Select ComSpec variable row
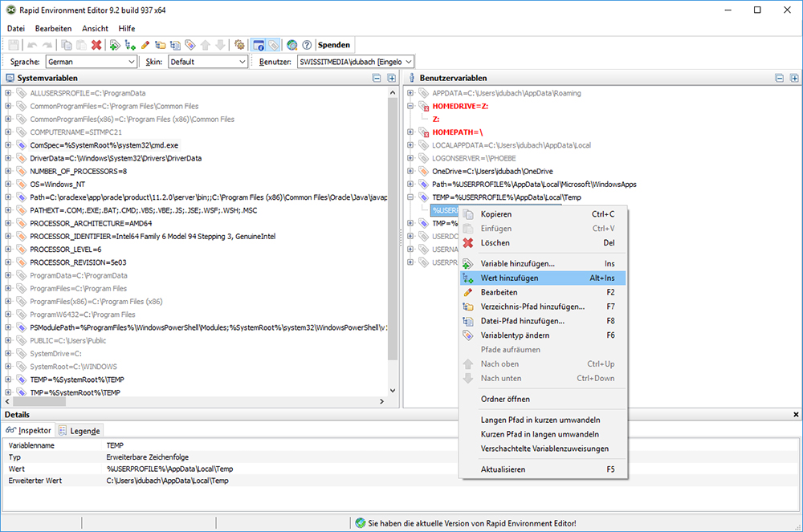This screenshot has height=532, width=803. click(104, 145)
